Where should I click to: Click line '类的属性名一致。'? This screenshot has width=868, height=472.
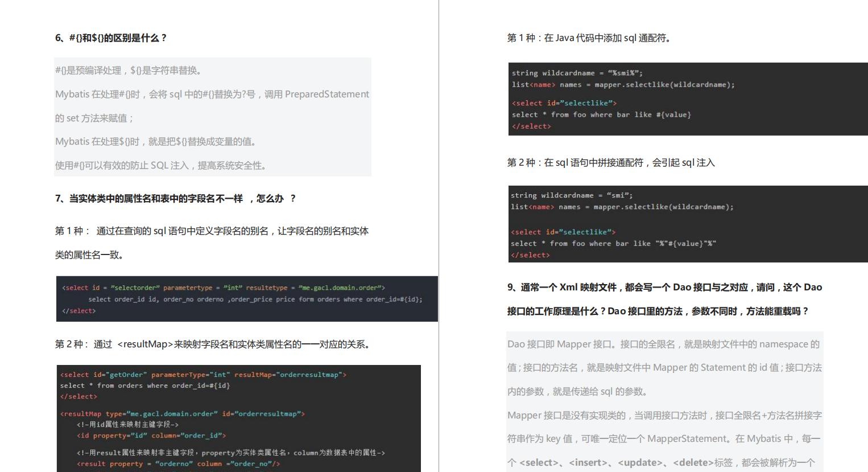pos(89,255)
